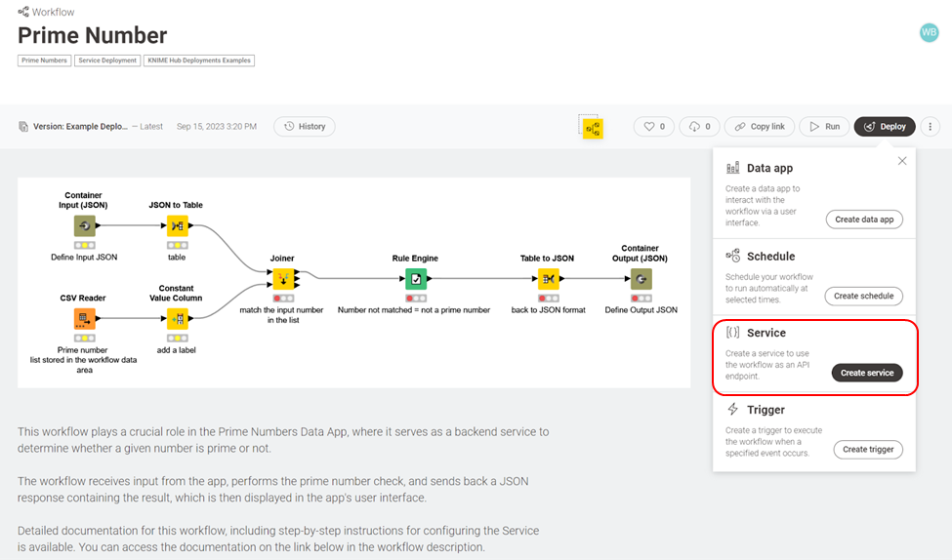Select the Container Output (JSON) node
Screen dimensions: 952x560
click(x=641, y=278)
